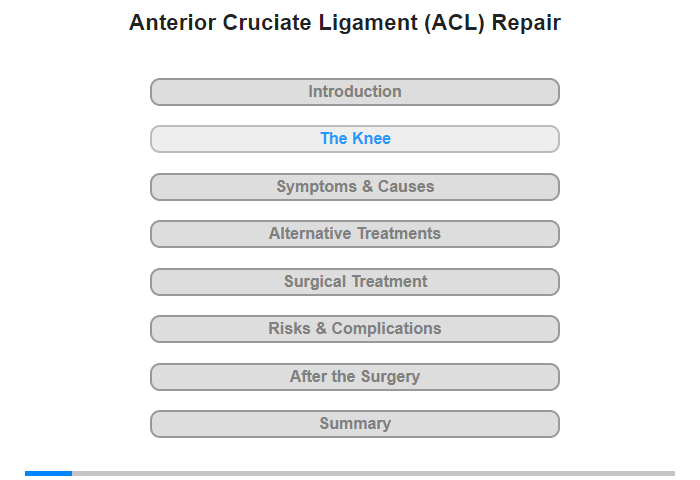Click the 'Introduction' label text
Viewport: 700px width, 480px height.
355,92
